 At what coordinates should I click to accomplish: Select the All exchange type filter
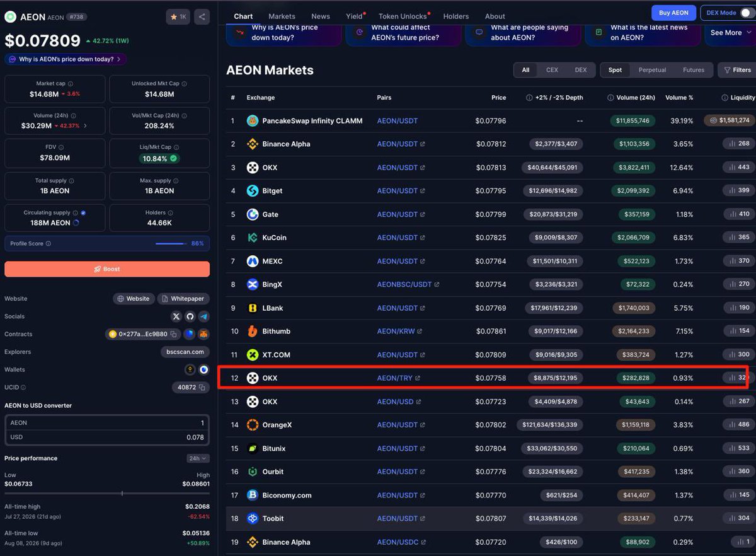tap(525, 70)
